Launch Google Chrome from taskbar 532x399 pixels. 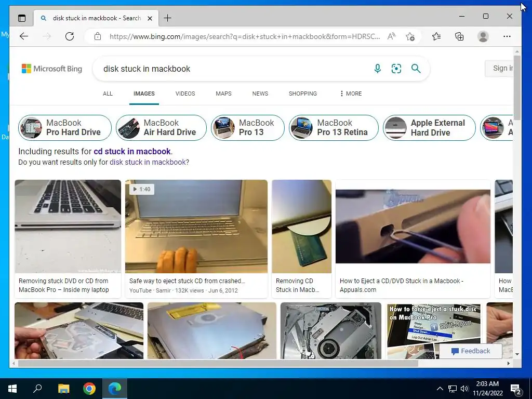89,389
